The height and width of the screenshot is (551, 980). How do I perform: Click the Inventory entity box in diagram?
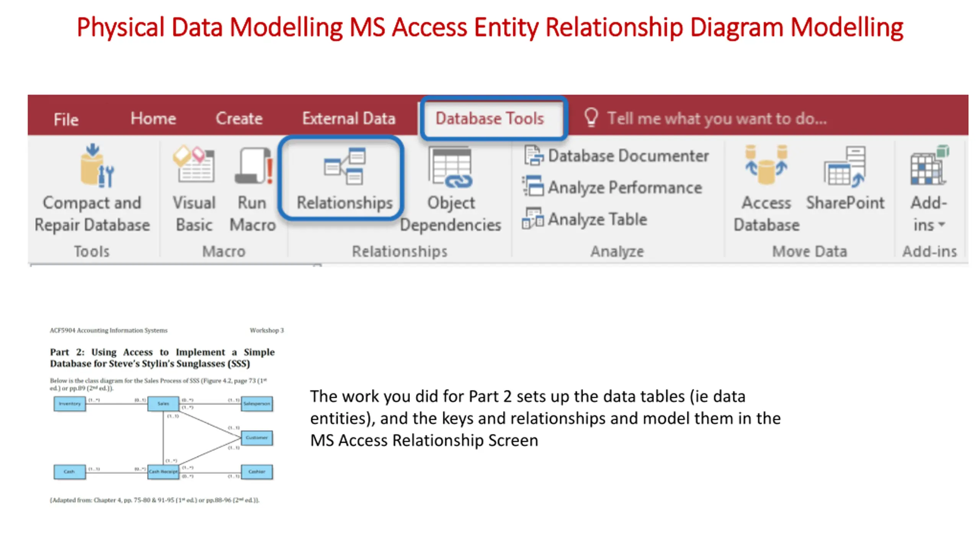point(70,404)
